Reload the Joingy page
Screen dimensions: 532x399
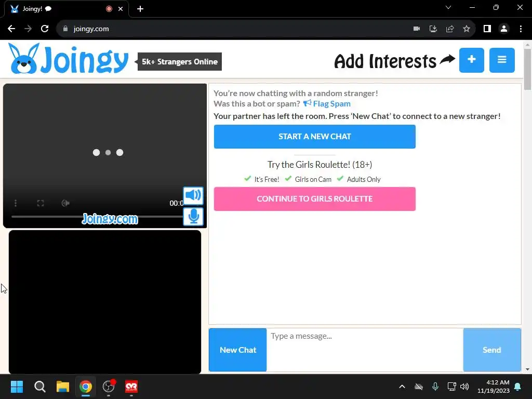[x=45, y=29]
